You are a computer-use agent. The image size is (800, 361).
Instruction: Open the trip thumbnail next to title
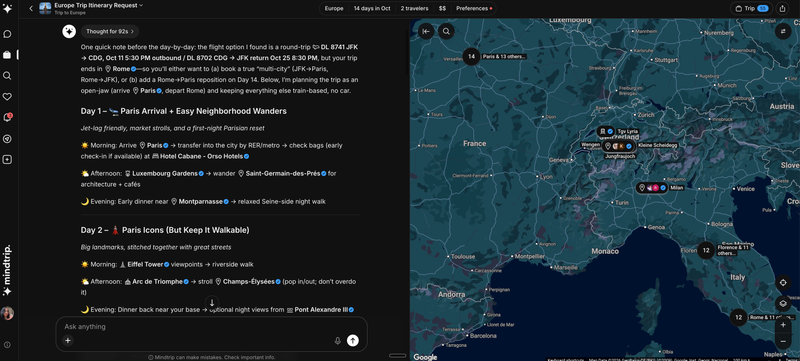tap(45, 8)
